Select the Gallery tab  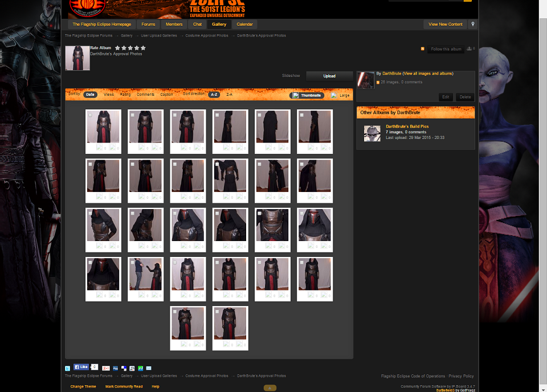[219, 24]
